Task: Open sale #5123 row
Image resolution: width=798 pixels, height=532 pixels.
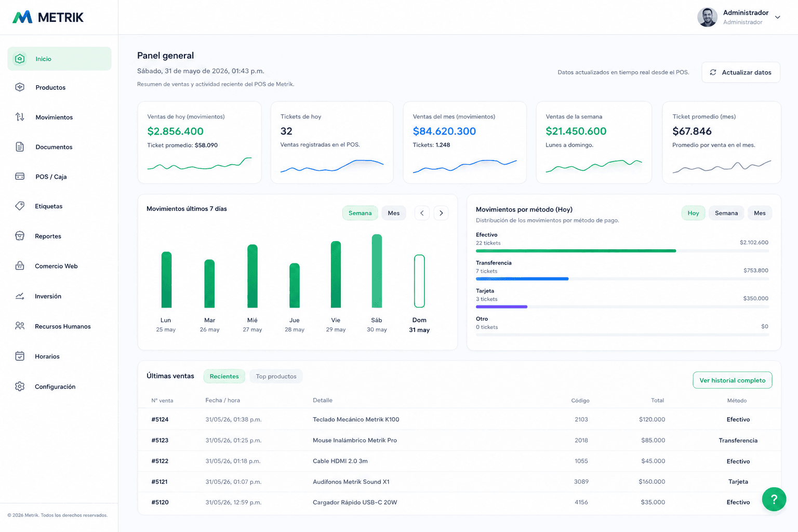Action: click(x=459, y=440)
